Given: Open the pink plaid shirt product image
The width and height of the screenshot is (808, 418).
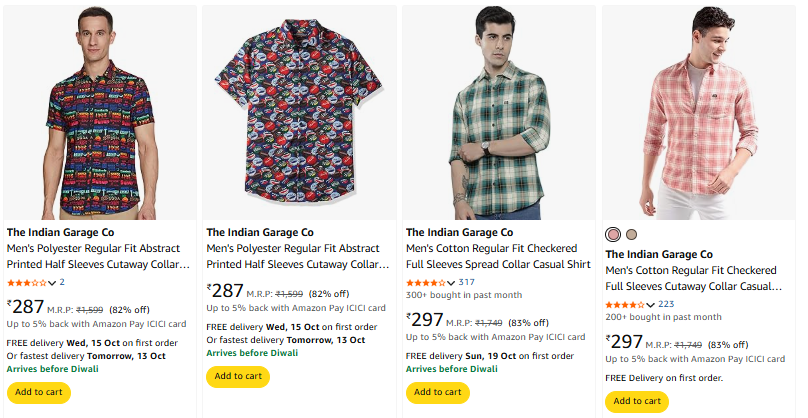Looking at the screenshot, I should pos(698,112).
